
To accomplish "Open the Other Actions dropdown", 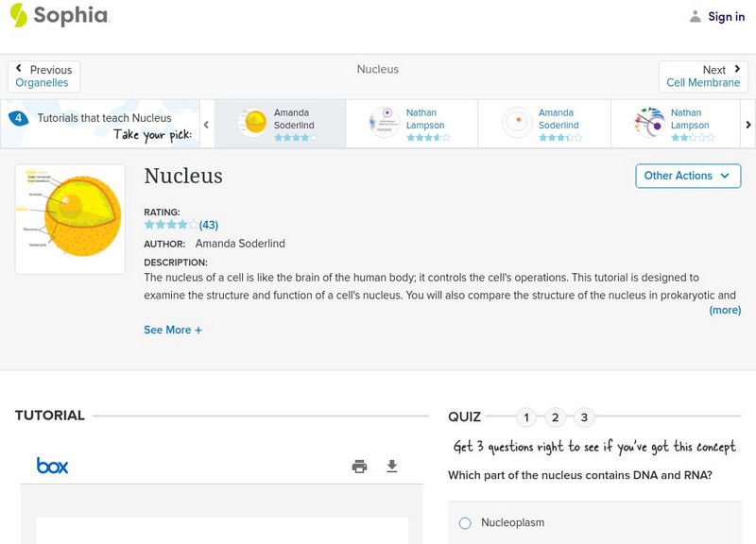I will point(687,176).
